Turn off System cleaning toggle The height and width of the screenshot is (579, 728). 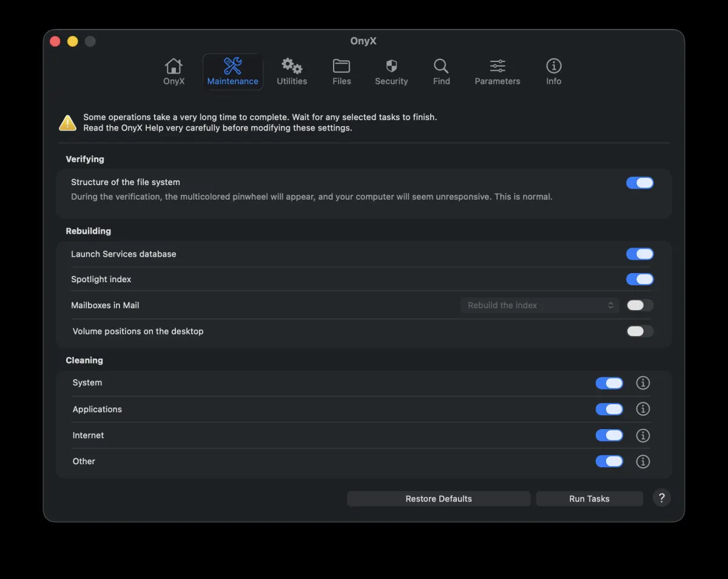(609, 383)
